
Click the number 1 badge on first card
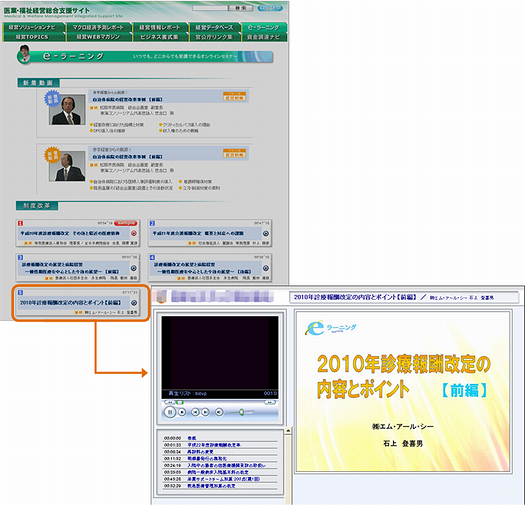click(21, 223)
